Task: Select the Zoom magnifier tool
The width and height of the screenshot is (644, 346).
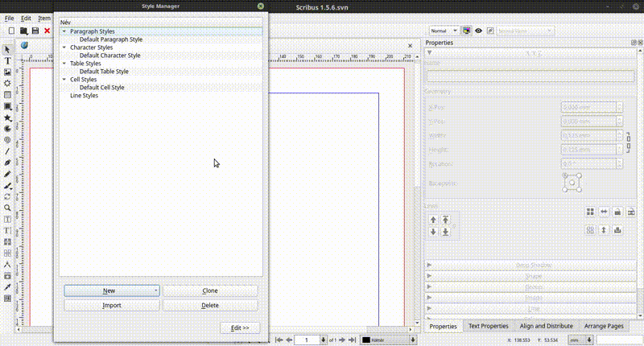Action: (7, 208)
